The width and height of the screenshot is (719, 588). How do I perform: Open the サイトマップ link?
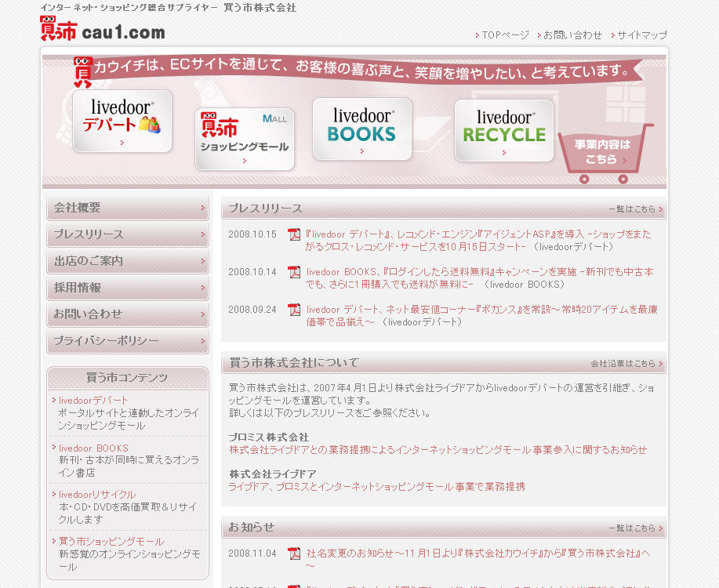coord(639,34)
